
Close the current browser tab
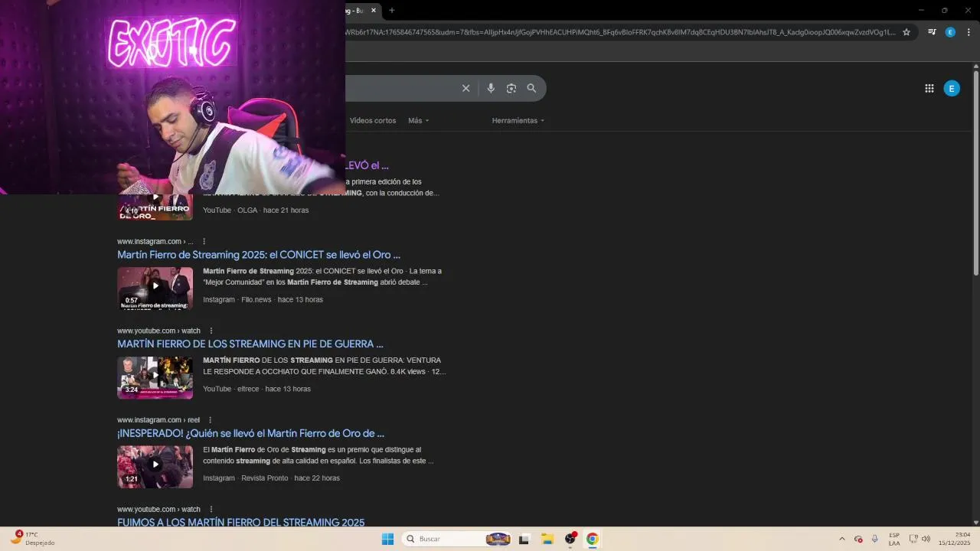[x=374, y=10]
